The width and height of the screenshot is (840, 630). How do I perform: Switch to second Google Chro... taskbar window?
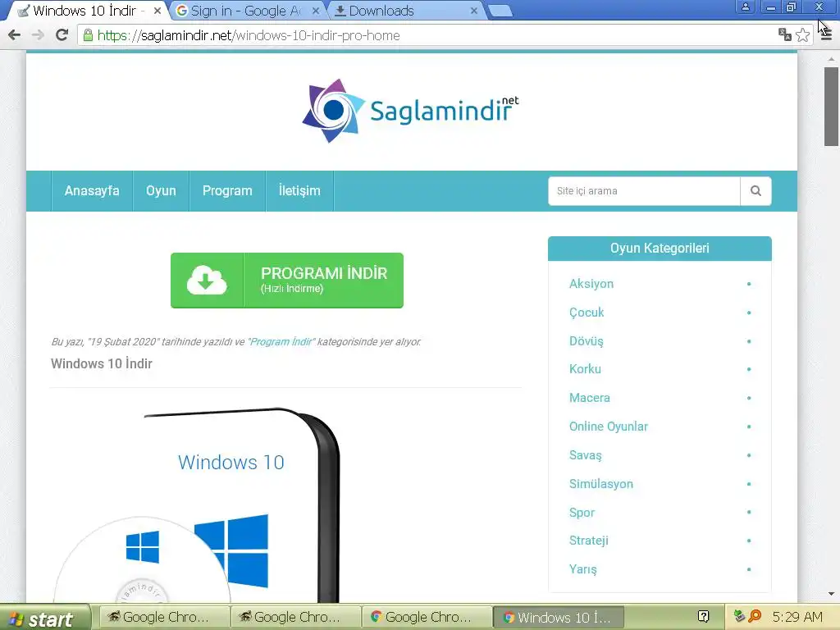(x=295, y=617)
